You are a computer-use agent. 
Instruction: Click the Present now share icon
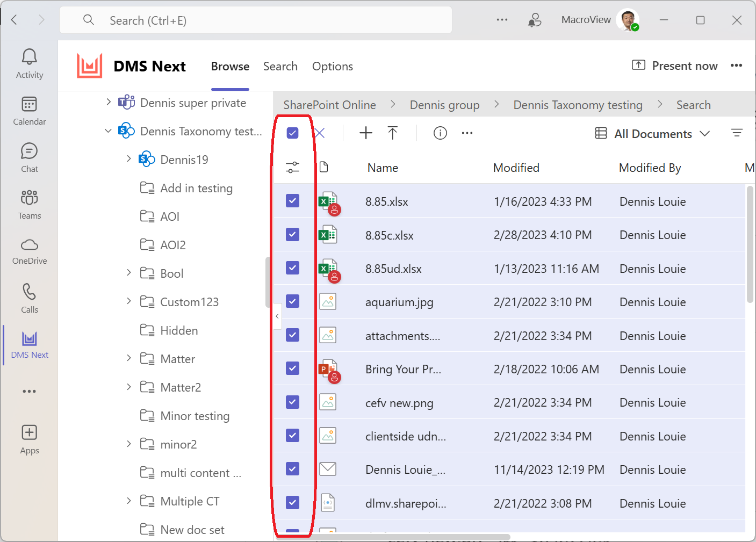click(638, 65)
